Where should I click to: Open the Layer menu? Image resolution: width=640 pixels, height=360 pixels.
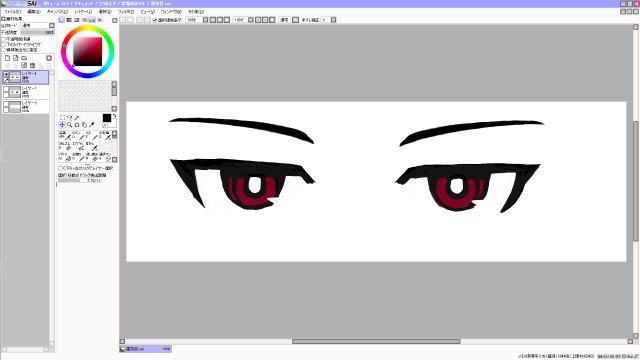click(x=83, y=12)
